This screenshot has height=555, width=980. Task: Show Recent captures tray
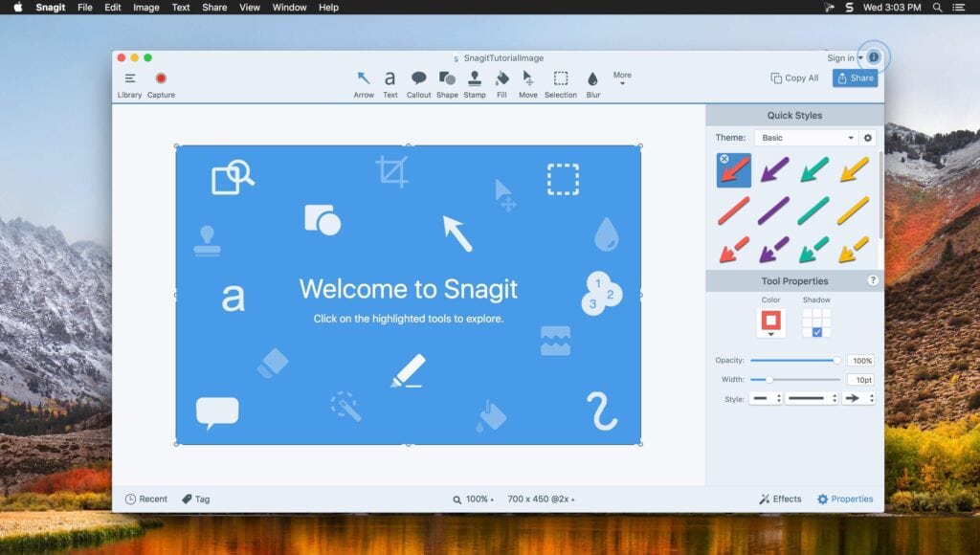tap(146, 499)
